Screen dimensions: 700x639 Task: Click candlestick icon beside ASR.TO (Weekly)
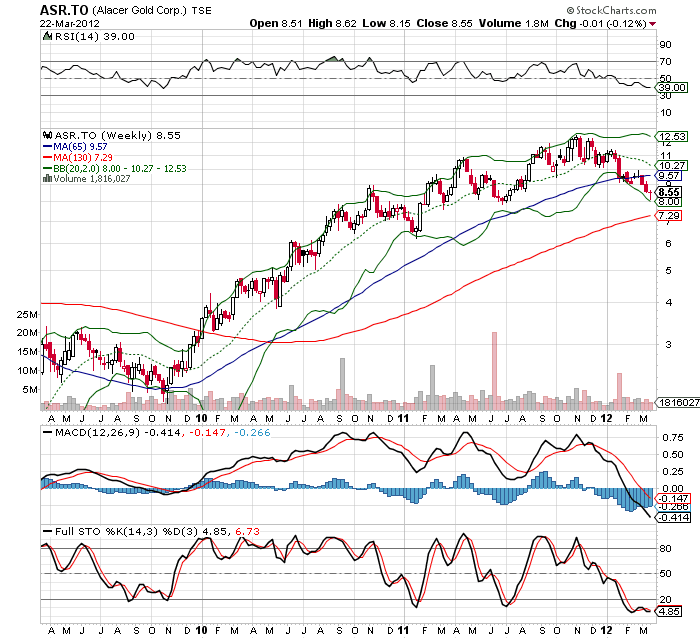[47, 135]
